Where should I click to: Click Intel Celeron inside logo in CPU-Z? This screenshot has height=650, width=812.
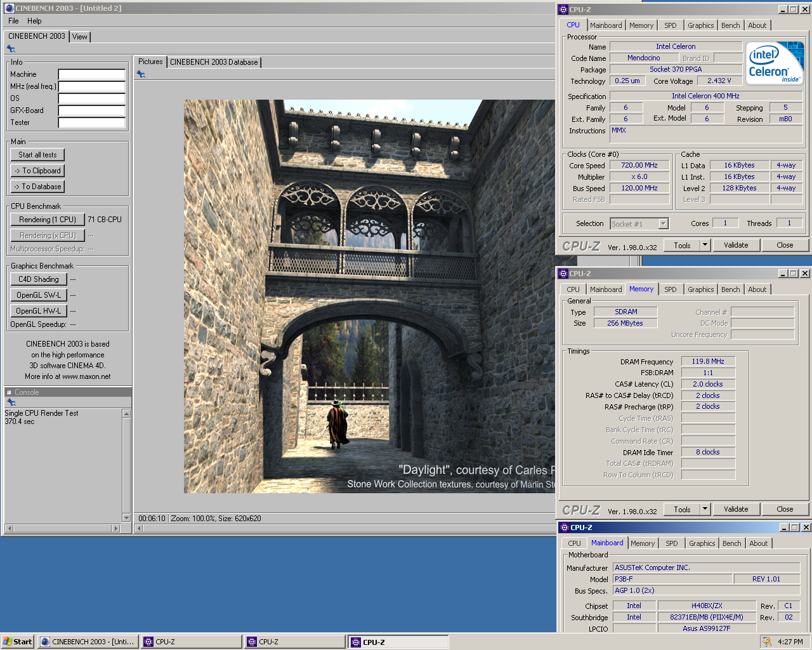(775, 63)
